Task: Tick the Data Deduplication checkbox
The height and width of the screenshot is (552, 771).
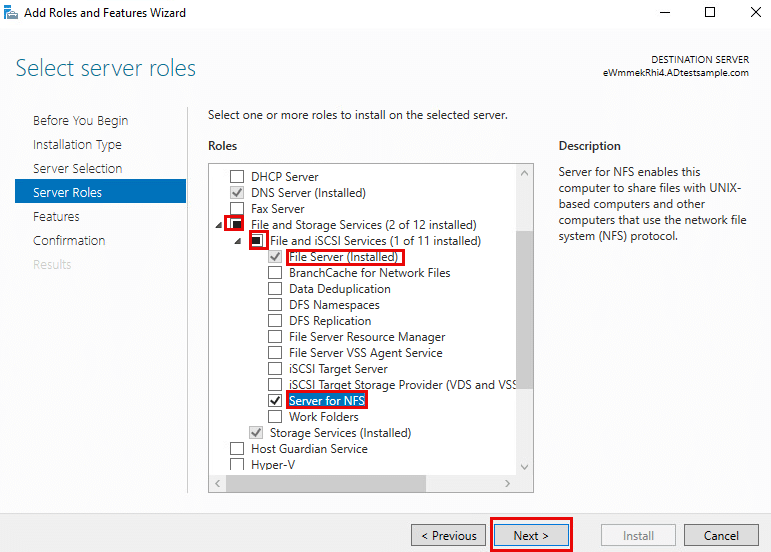Action: pyautogui.click(x=275, y=289)
